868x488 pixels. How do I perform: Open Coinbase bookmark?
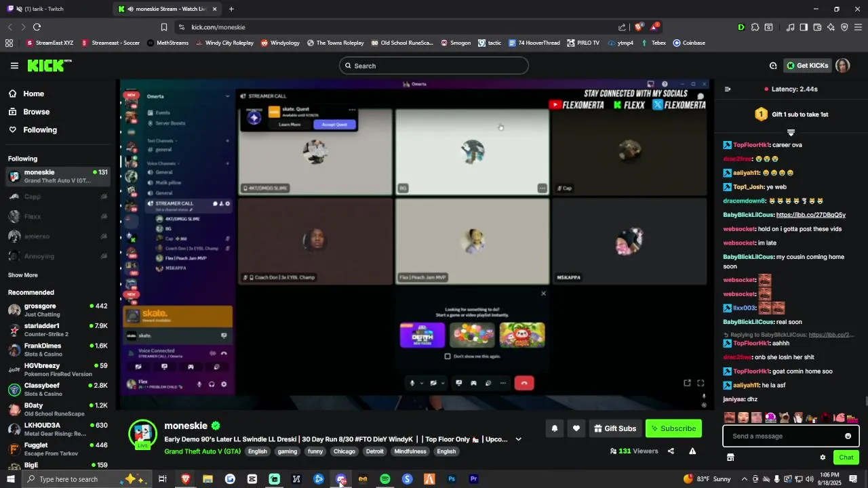pyautogui.click(x=689, y=43)
